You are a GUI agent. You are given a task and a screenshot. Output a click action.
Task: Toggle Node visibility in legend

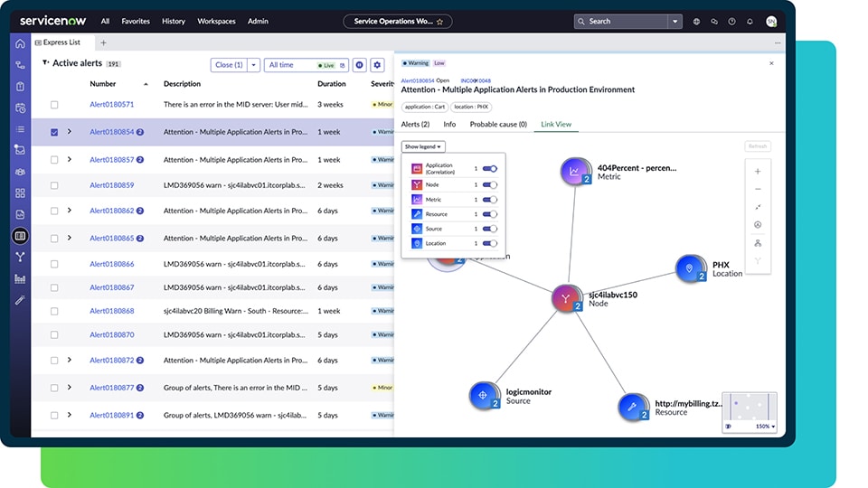point(490,184)
